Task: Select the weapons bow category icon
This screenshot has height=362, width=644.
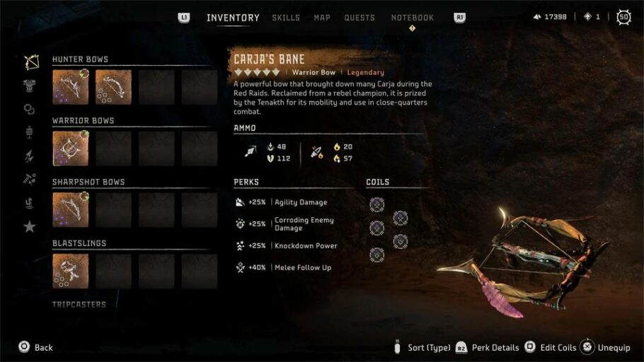Action: (x=31, y=62)
